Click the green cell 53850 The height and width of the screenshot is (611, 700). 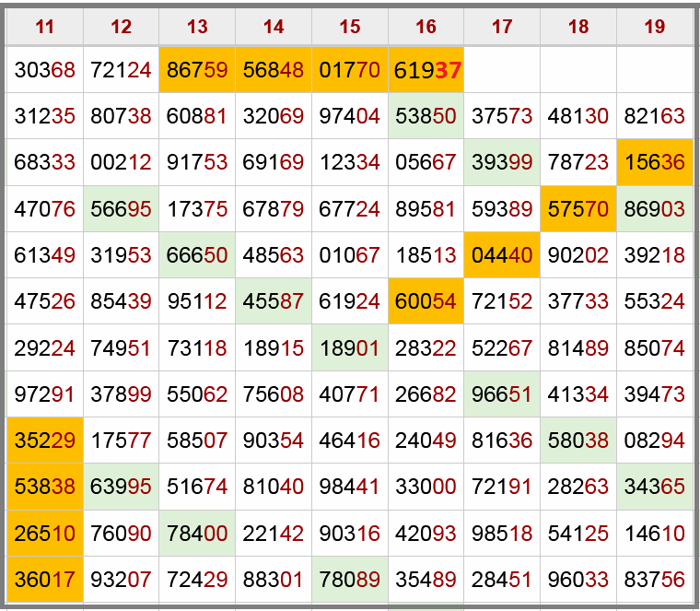coord(426,116)
